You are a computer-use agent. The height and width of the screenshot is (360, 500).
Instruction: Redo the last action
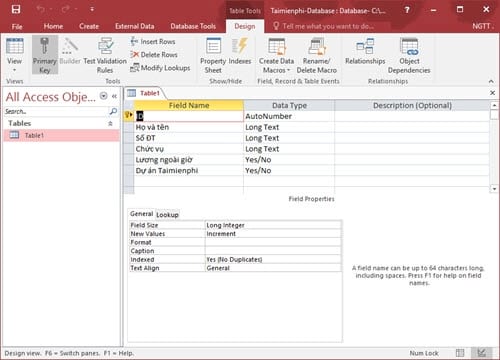(x=66, y=9)
